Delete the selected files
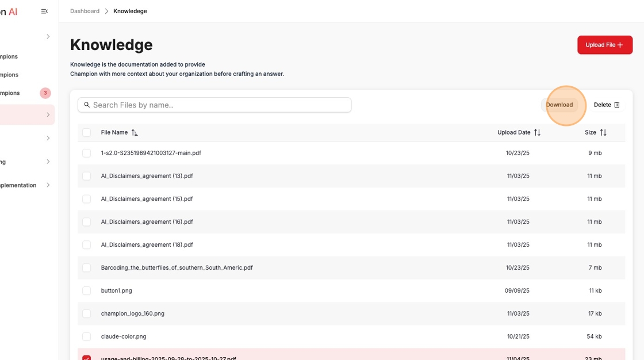The image size is (644, 360). click(x=606, y=105)
